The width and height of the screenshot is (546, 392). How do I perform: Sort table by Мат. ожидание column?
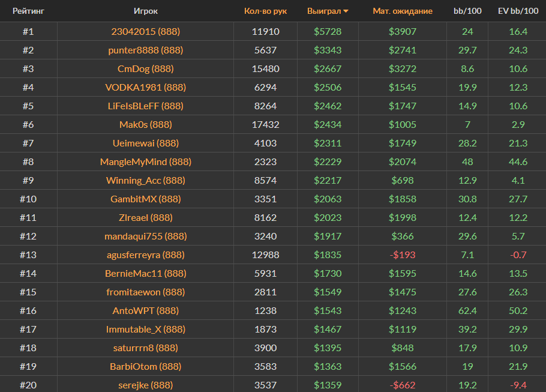(x=402, y=11)
